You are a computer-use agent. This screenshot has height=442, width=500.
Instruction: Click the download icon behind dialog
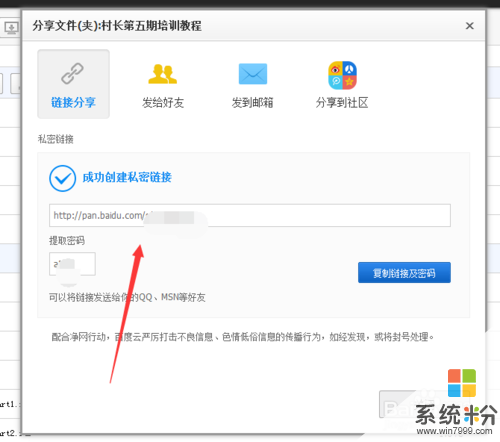[x=11, y=27]
